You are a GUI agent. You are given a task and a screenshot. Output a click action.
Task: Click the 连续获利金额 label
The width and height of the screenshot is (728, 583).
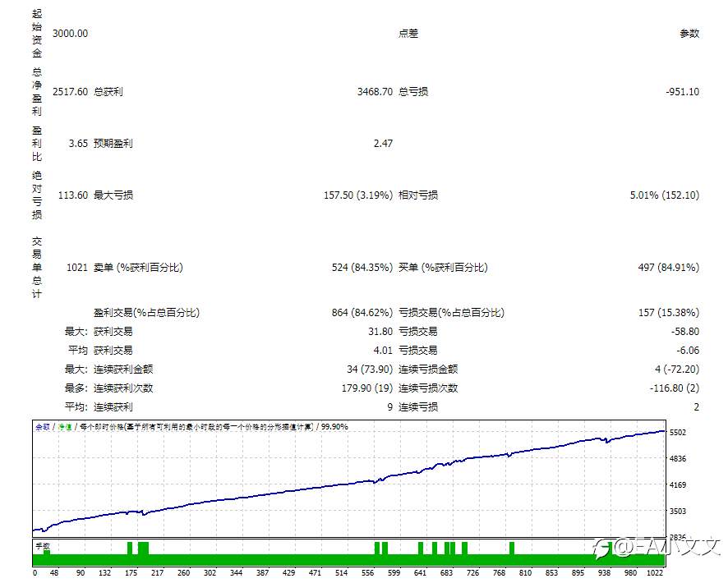tap(123, 370)
